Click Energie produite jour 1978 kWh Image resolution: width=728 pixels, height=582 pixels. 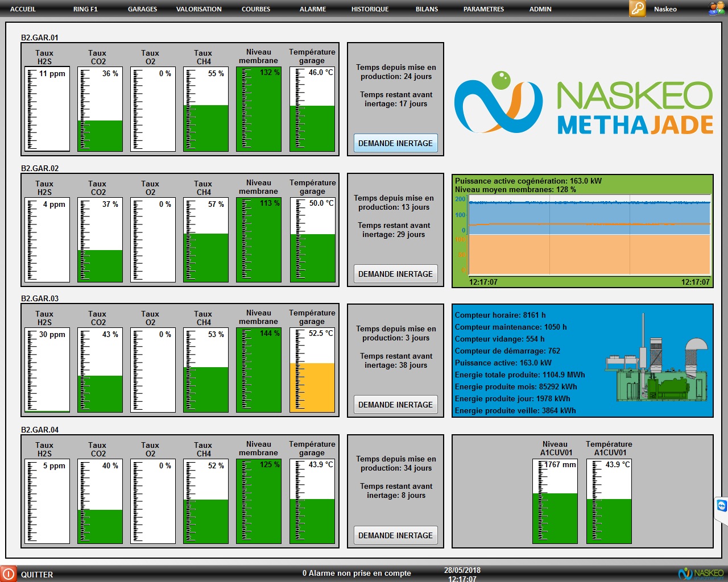pos(512,398)
